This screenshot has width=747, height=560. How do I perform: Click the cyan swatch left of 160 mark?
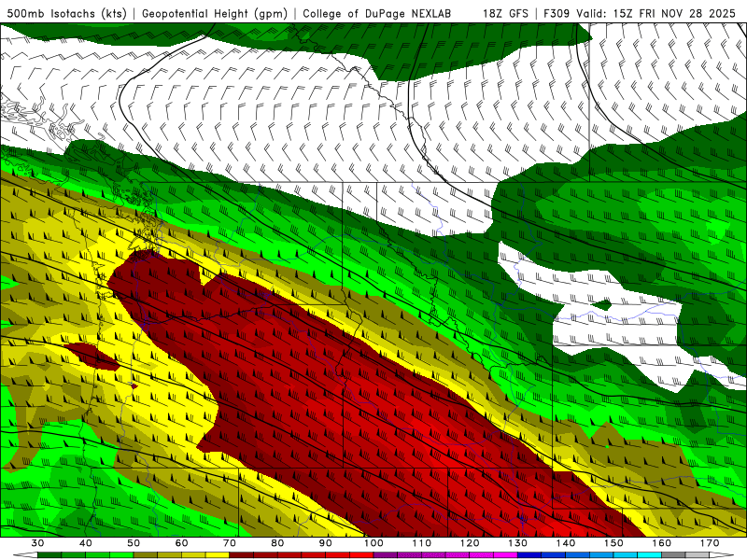click(649, 555)
